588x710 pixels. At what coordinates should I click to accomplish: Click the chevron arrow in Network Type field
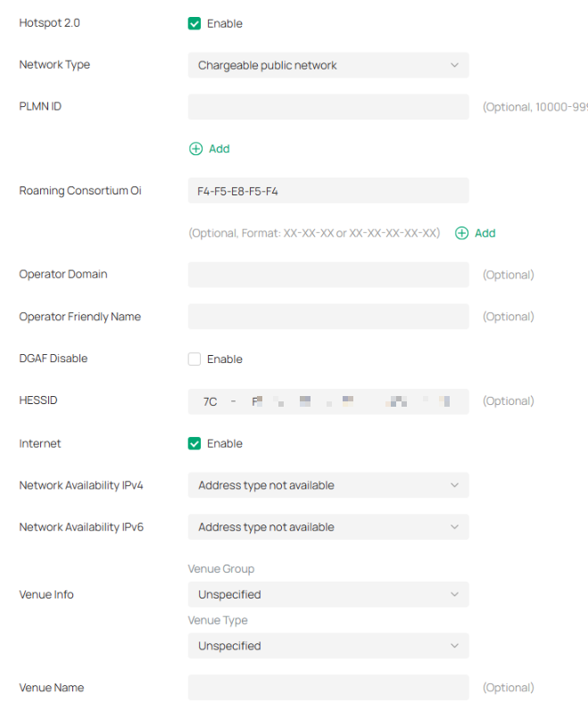coord(454,65)
